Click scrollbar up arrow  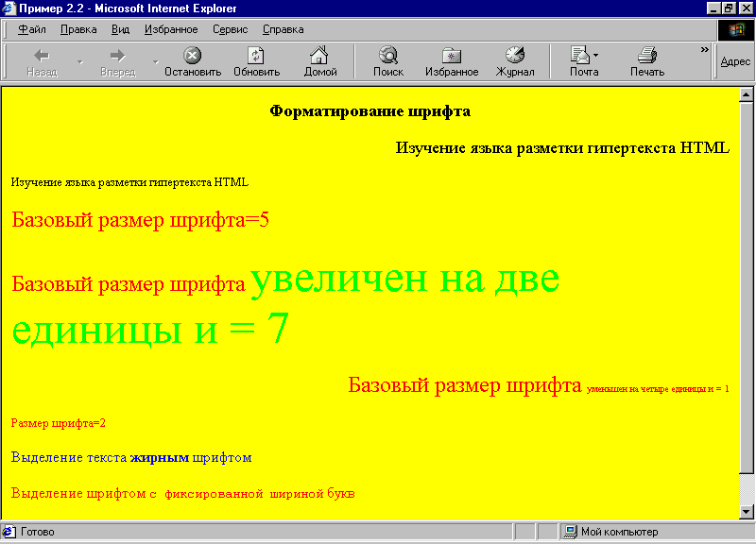click(746, 95)
